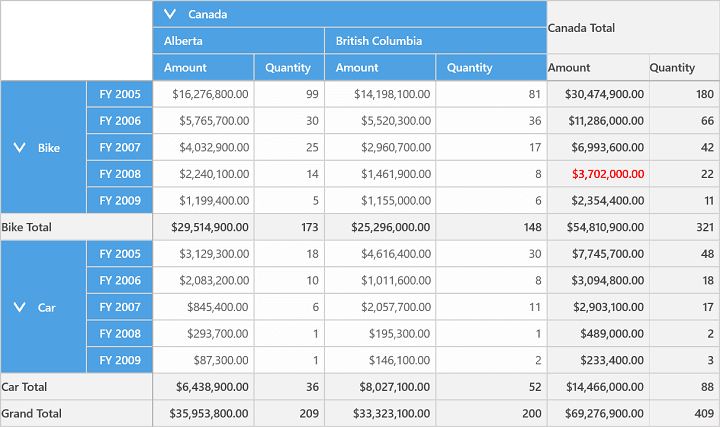
Task: Select the Car FY 2009 row header
Action: (119, 360)
